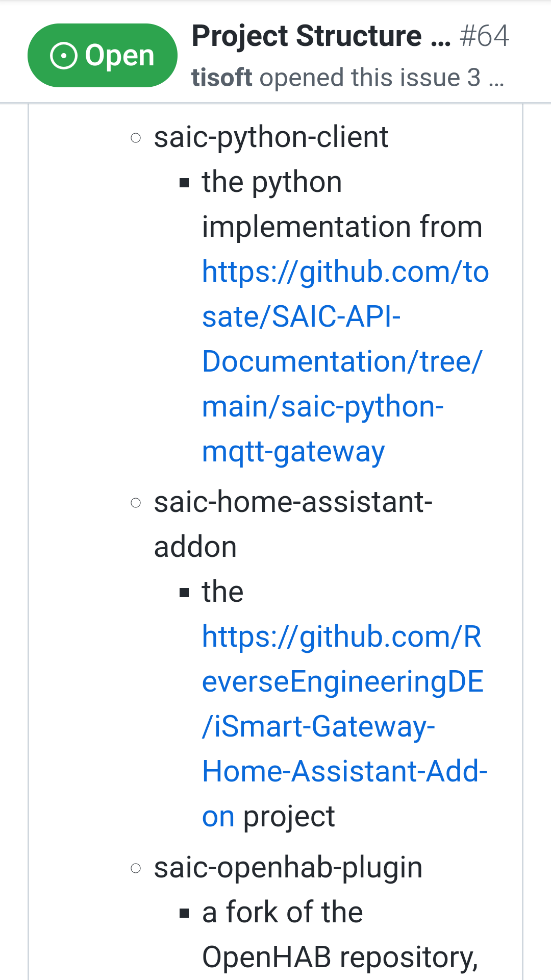The width and height of the screenshot is (551, 980).
Task: Click hollow bullet beside saic-openhab-plugin
Action: pyautogui.click(x=136, y=868)
